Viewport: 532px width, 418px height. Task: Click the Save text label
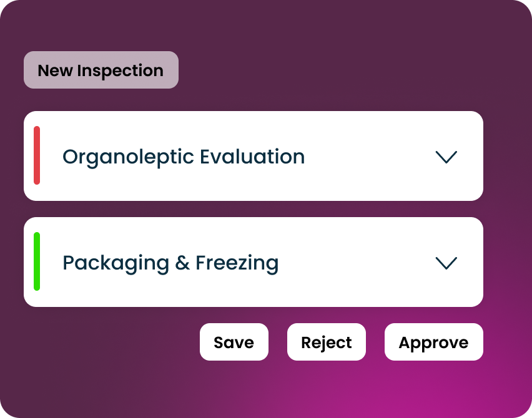234,343
